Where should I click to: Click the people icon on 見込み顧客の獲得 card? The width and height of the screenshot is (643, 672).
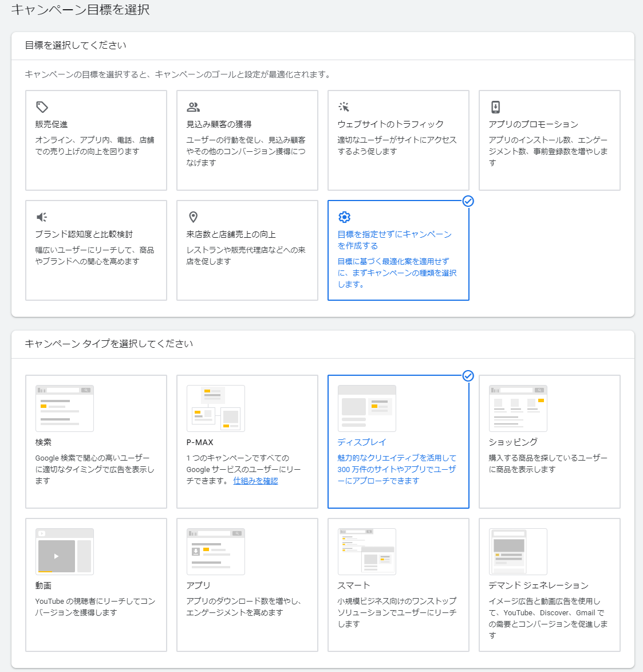coord(192,106)
